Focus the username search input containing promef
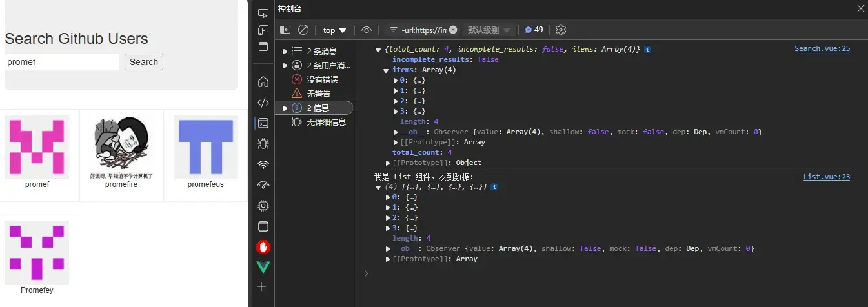 click(62, 62)
